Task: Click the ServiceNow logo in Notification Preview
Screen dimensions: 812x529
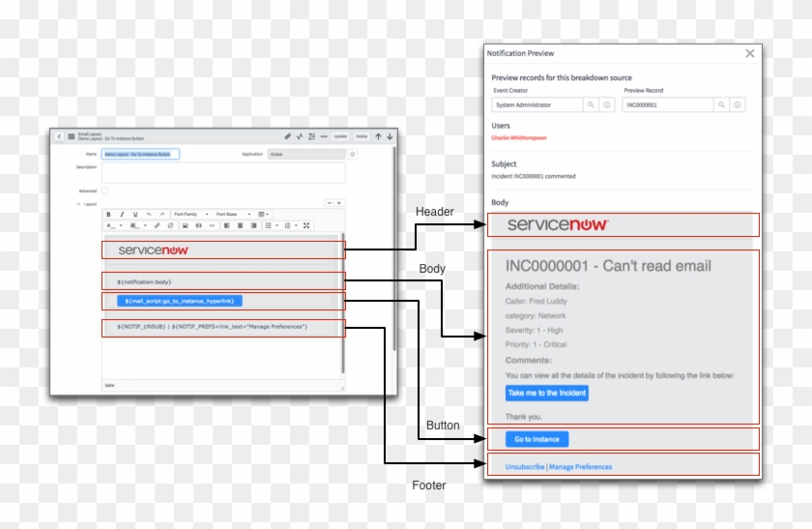Action: coord(558,225)
